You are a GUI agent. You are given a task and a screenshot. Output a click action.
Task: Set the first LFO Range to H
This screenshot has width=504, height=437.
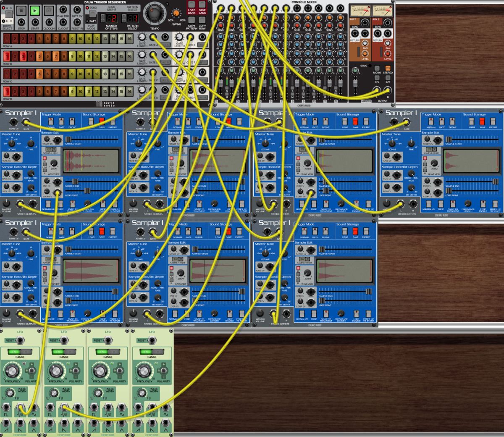(x=26, y=351)
